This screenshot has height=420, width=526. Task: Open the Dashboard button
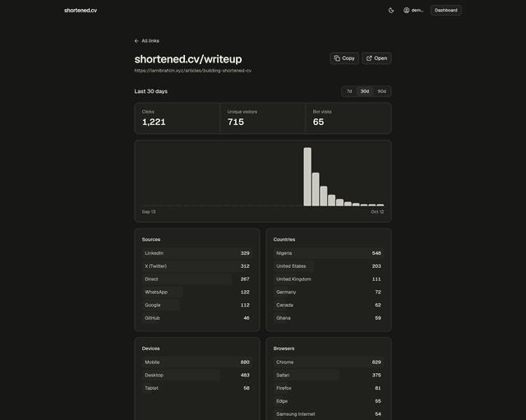point(445,11)
